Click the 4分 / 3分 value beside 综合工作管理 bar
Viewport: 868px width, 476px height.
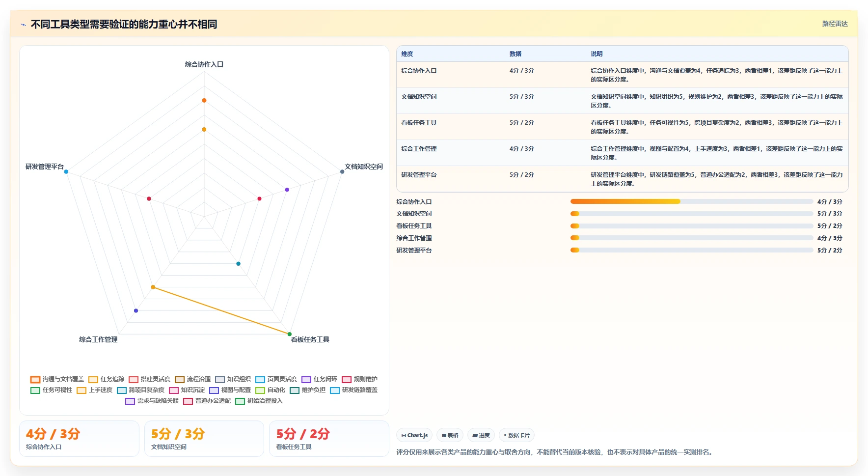[830, 238]
